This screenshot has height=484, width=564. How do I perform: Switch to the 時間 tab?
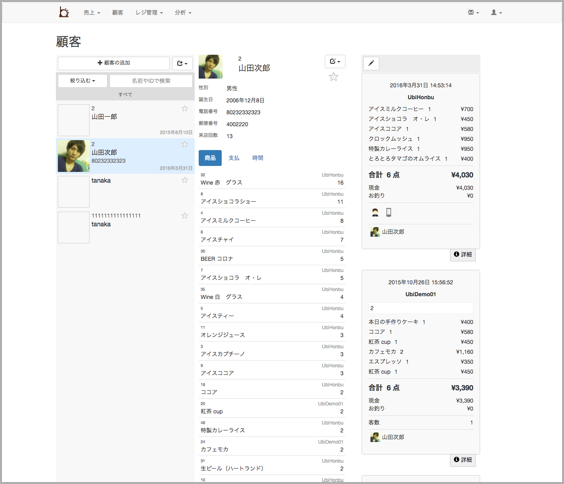point(258,158)
